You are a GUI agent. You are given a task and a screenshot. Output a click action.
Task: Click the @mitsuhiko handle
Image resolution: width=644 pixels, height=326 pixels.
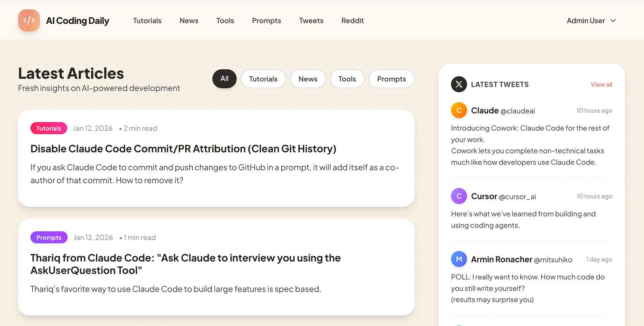coord(553,260)
